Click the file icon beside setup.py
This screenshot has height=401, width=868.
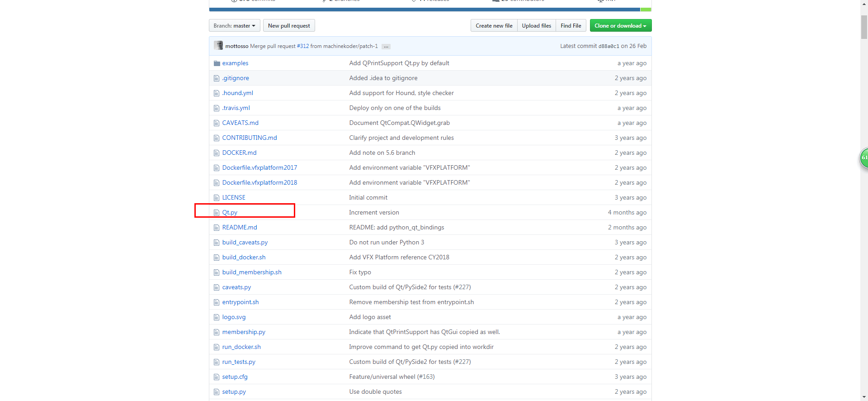click(216, 392)
